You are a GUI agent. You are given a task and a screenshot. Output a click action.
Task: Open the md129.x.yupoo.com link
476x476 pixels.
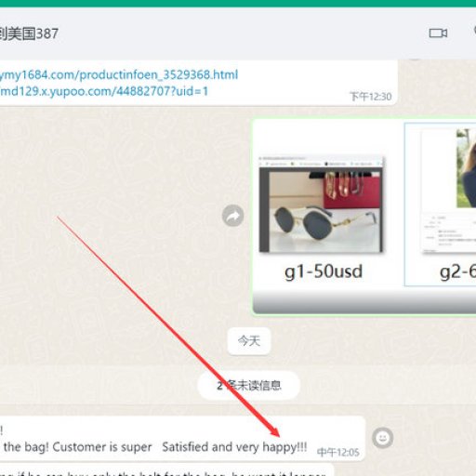104,91
